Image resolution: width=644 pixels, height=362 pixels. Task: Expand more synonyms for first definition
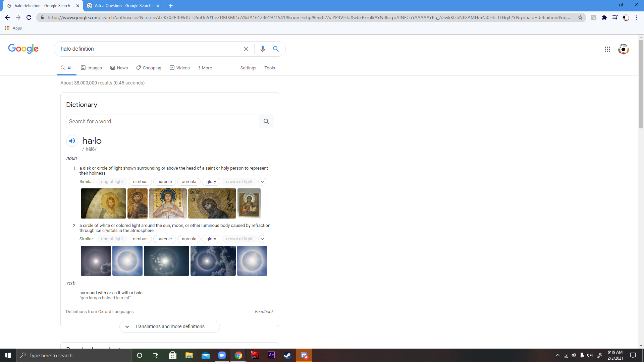(x=262, y=182)
